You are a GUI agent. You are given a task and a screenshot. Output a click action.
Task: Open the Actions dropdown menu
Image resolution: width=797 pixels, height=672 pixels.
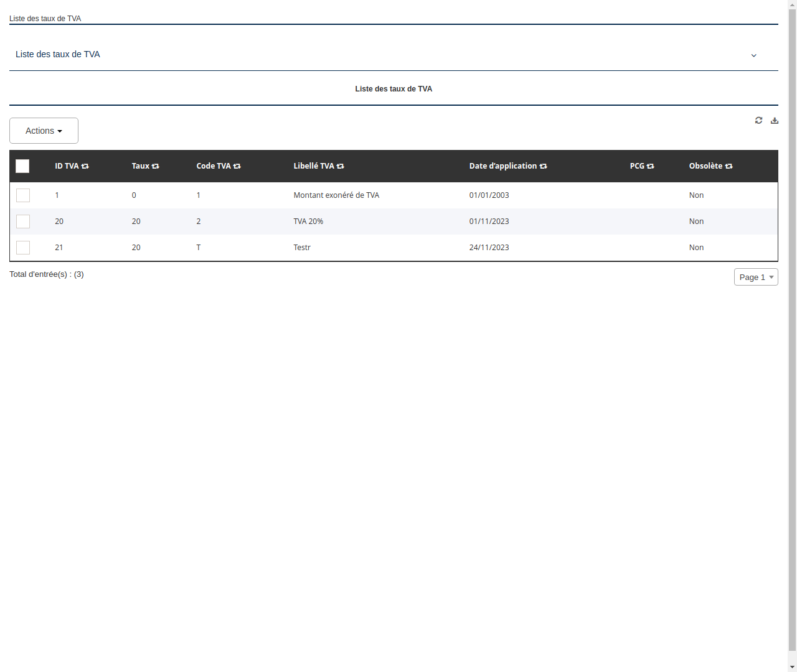[x=44, y=131]
